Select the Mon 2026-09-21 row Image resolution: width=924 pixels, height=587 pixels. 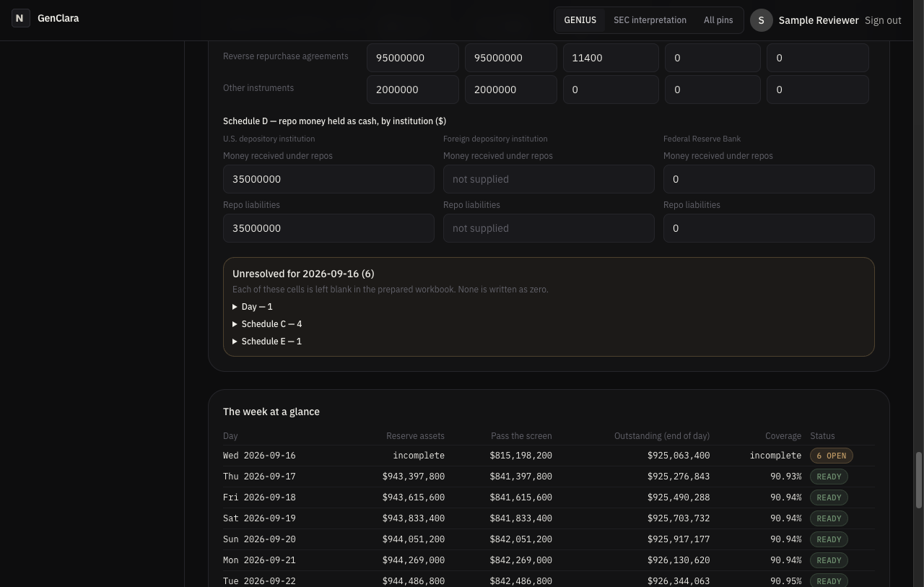[549, 560]
